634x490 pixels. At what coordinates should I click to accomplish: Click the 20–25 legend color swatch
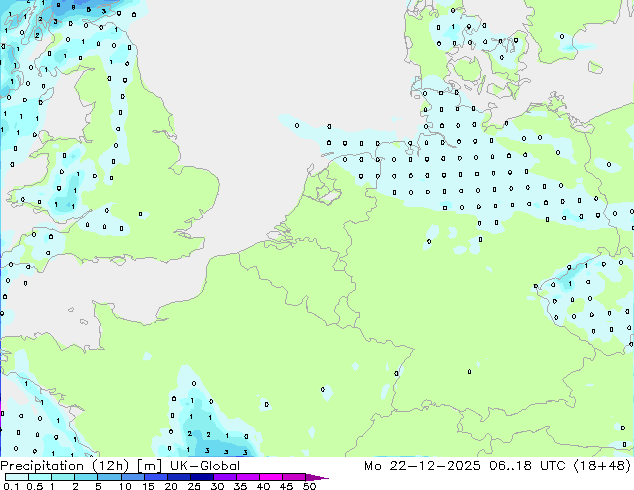[178, 477]
